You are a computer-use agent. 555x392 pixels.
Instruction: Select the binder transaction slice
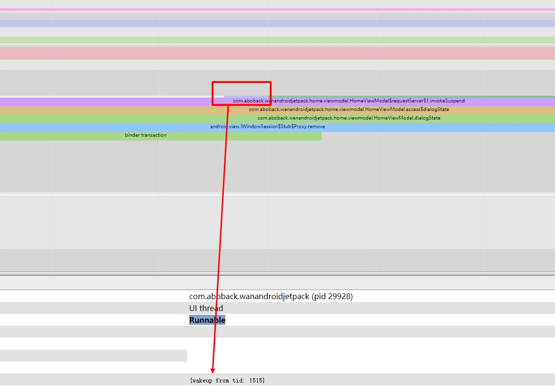pyautogui.click(x=145, y=135)
